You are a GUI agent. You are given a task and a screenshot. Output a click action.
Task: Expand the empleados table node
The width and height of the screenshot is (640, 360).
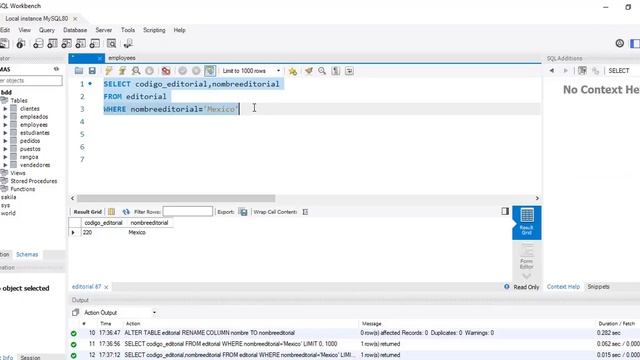[x=5, y=117]
